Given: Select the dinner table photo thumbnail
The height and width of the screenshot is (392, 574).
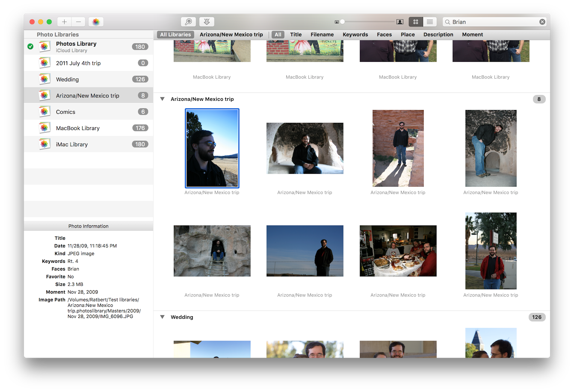Looking at the screenshot, I should click(398, 251).
